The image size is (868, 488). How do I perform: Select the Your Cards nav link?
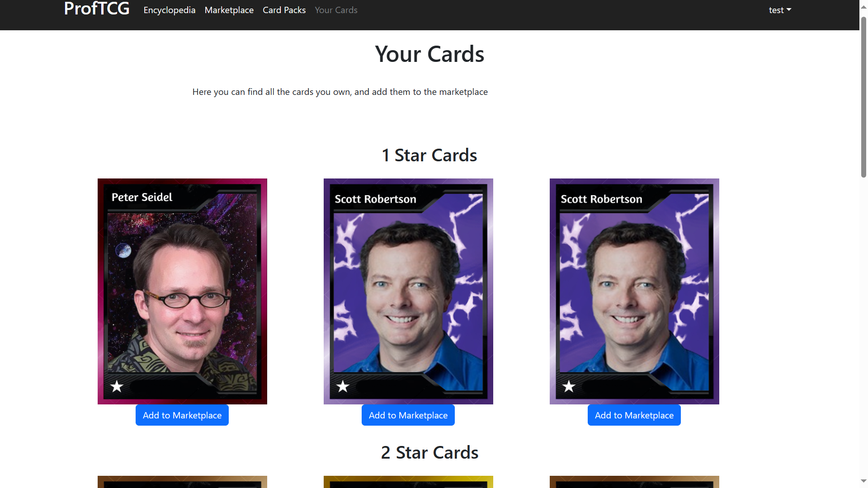pos(336,10)
